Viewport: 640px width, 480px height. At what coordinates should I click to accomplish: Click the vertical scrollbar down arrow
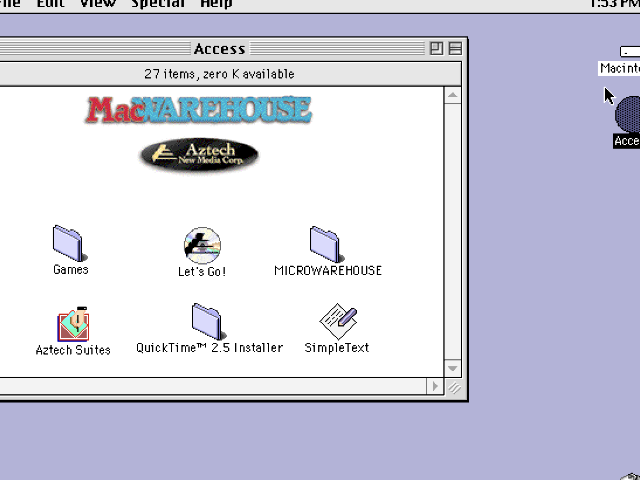[x=452, y=369]
